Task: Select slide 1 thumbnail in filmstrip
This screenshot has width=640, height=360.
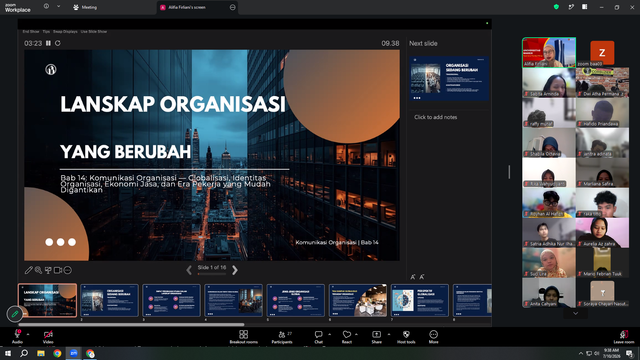Action: point(47,300)
